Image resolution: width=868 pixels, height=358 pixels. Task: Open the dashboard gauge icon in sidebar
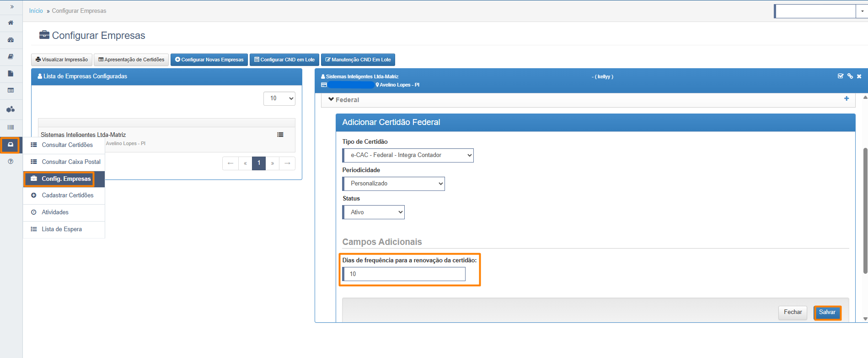(11, 40)
